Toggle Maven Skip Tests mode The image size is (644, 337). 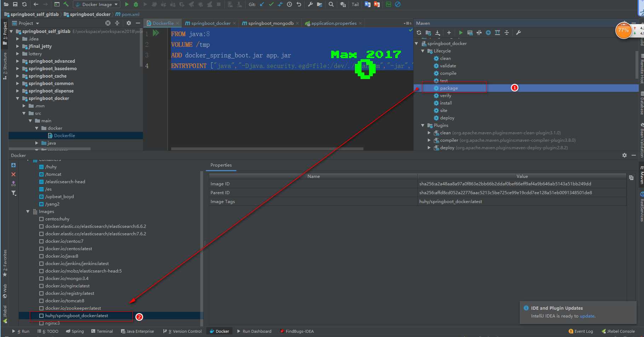(488, 33)
